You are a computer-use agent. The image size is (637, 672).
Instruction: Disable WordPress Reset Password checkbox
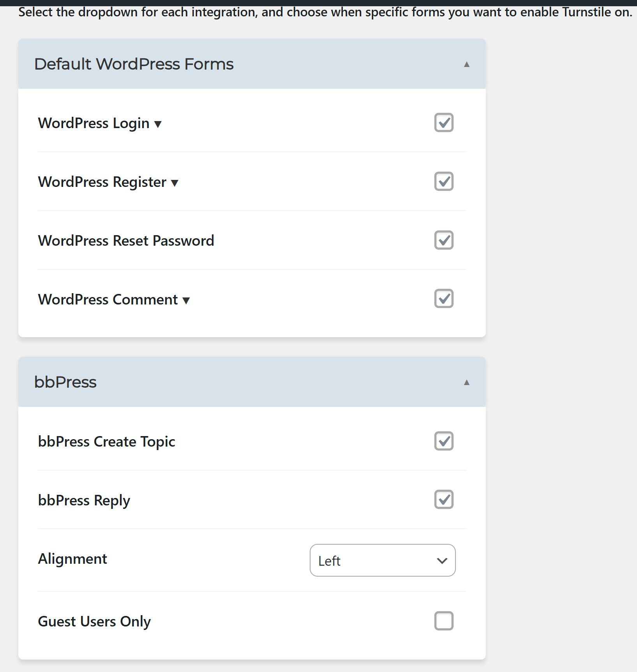tap(444, 240)
